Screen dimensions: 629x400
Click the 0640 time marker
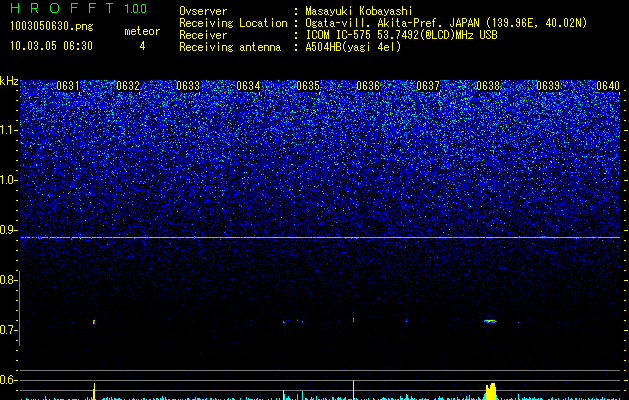(608, 86)
